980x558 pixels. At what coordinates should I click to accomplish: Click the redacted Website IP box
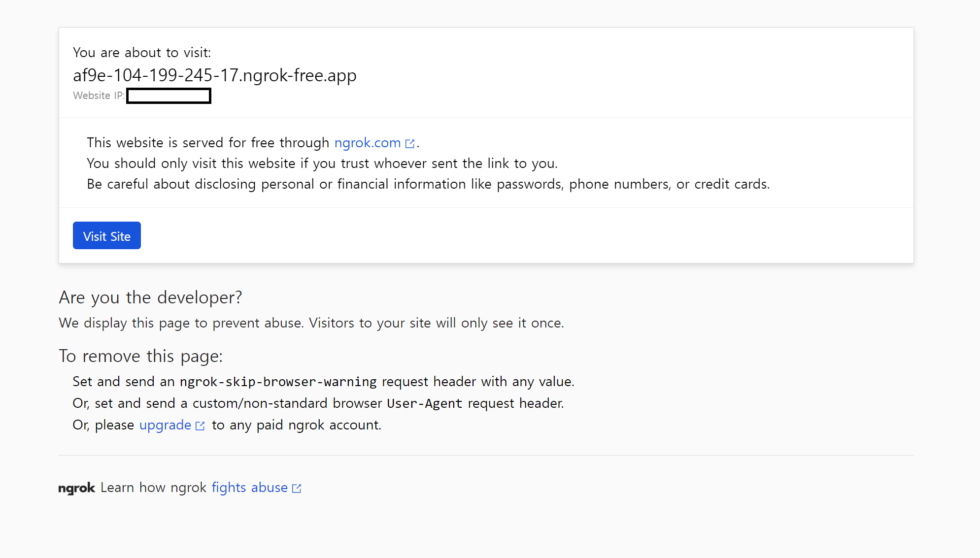[169, 96]
